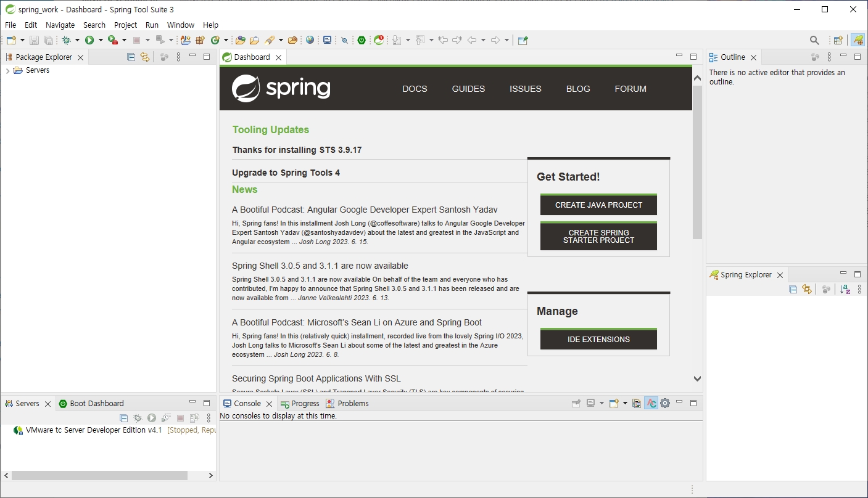Start server in debug mode in Servers panel

(x=138, y=418)
